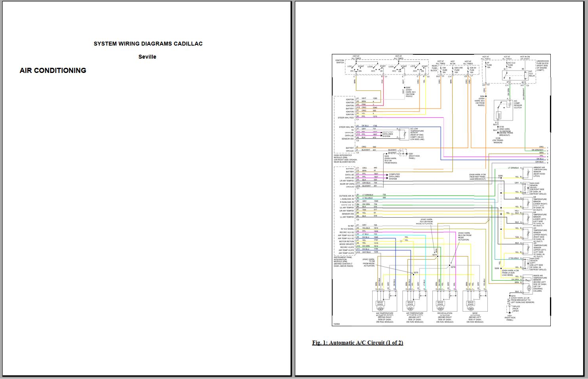Click the 'S274' splice label

pos(434,255)
